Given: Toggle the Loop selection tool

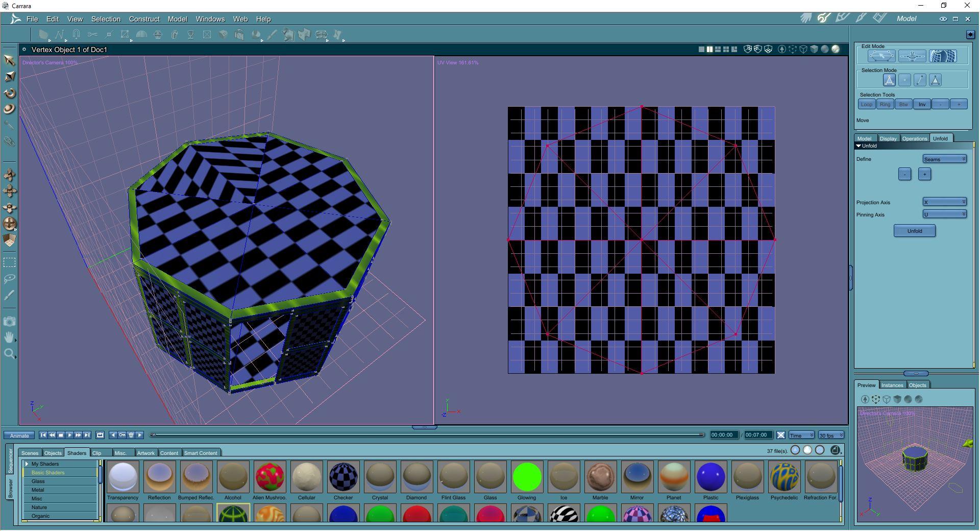Looking at the screenshot, I should [866, 104].
